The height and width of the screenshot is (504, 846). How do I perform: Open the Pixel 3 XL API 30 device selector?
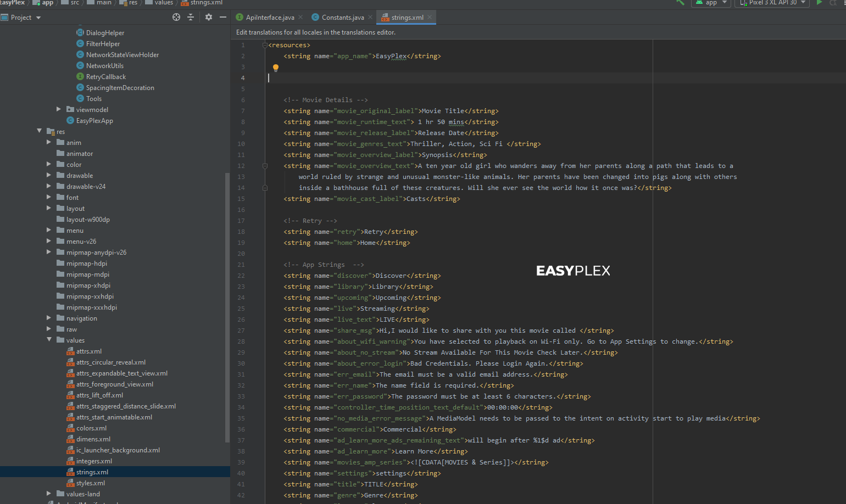point(772,4)
